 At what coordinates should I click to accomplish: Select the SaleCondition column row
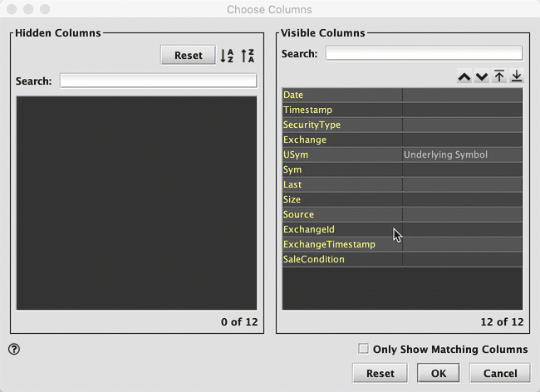(341, 259)
